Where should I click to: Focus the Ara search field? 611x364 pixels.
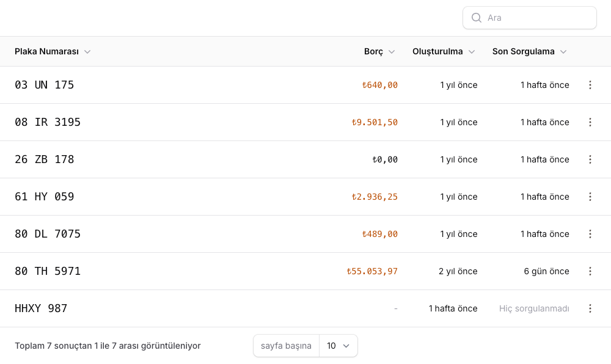tap(538, 18)
